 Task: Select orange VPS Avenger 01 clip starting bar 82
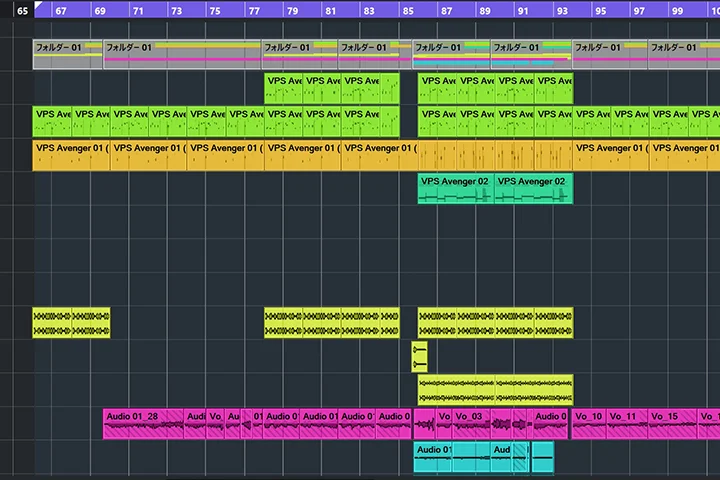tap(380, 156)
